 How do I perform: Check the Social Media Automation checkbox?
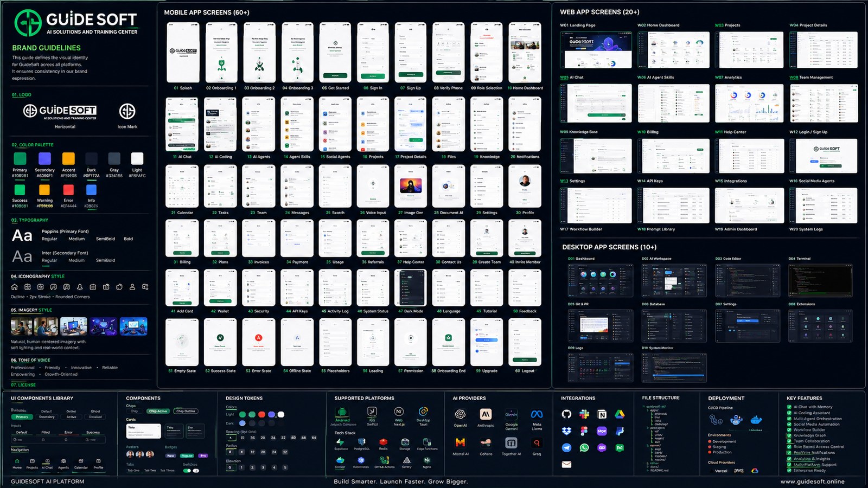click(789, 425)
